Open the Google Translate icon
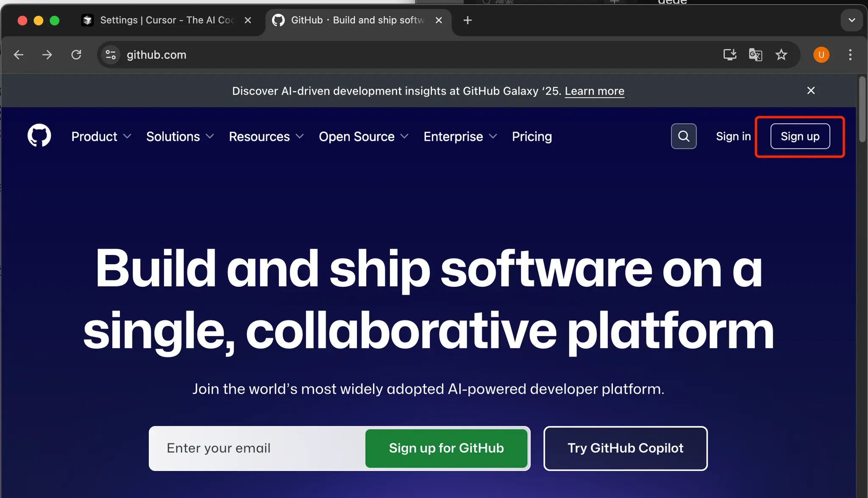This screenshot has width=868, height=498. [755, 55]
